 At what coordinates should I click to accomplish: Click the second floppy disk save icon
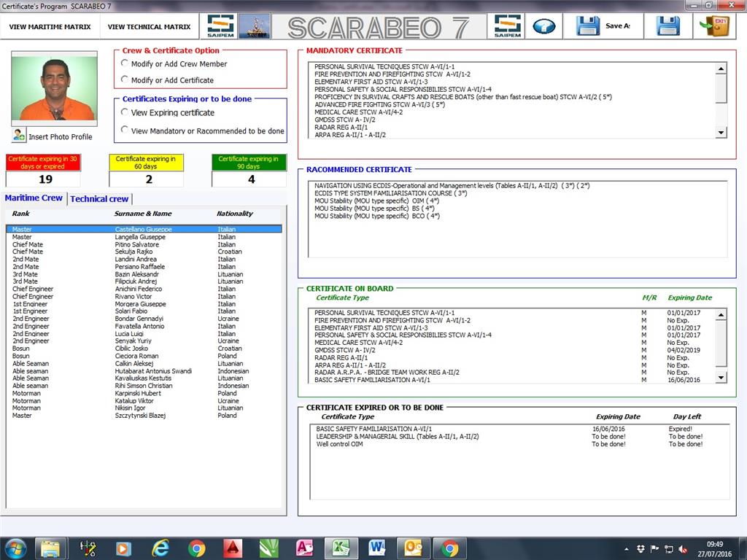tap(668, 26)
